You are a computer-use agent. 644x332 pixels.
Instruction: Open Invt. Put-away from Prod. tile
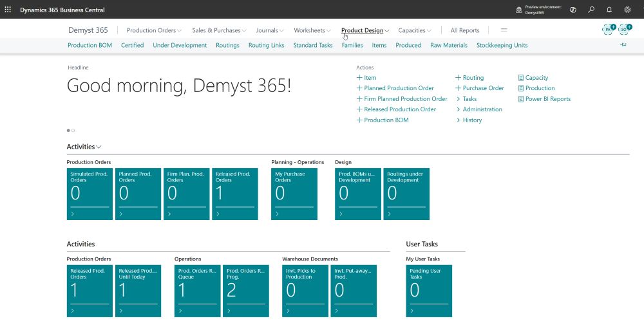(x=354, y=291)
